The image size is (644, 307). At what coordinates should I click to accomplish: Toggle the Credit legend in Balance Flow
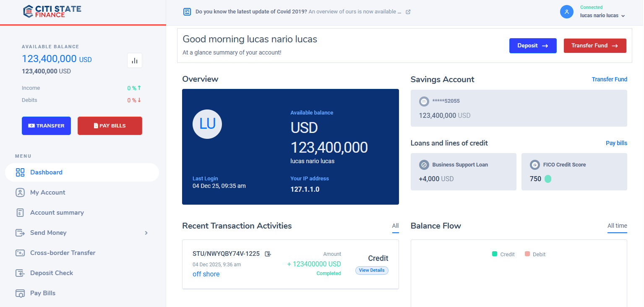tap(503, 254)
